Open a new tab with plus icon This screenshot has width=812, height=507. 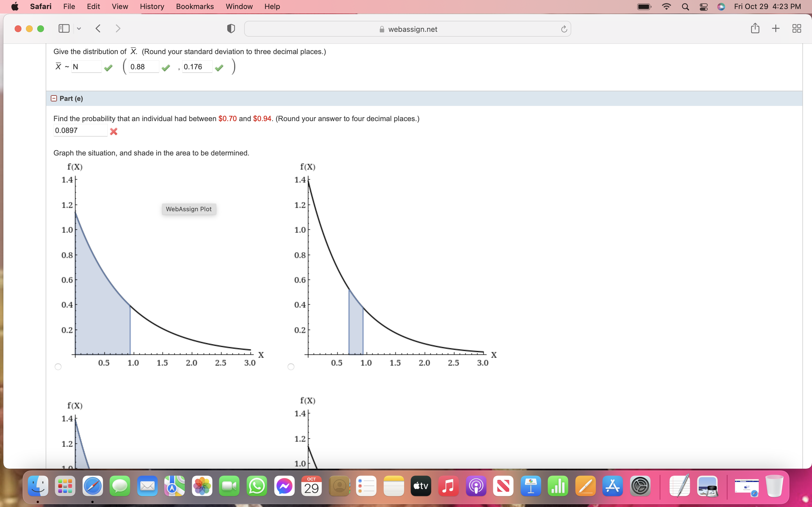pos(775,28)
